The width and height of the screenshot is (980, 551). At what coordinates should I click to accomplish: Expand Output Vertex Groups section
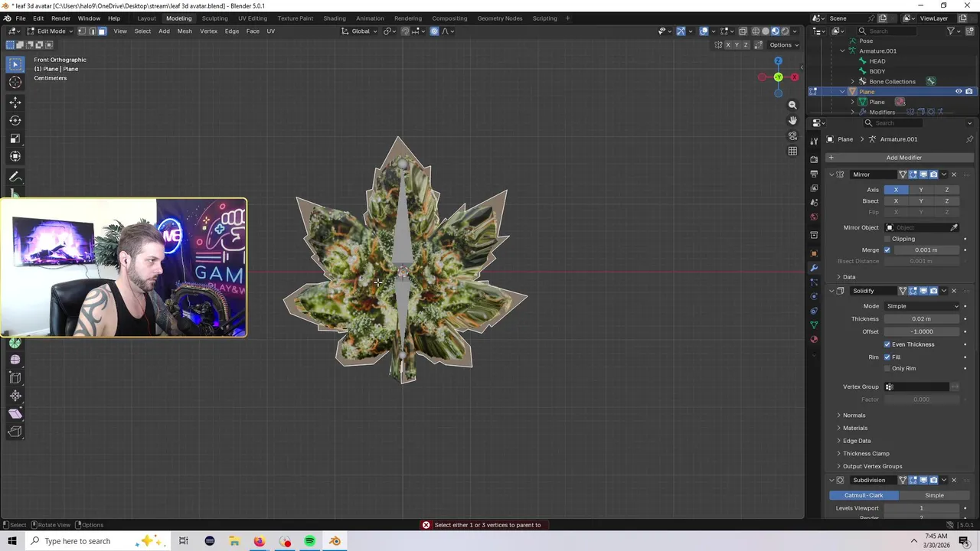click(x=872, y=467)
